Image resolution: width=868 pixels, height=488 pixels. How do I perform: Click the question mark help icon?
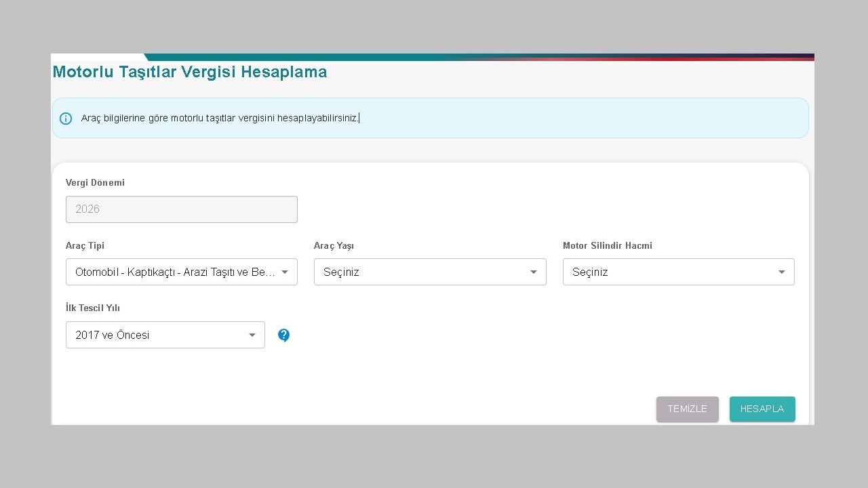[x=283, y=335]
